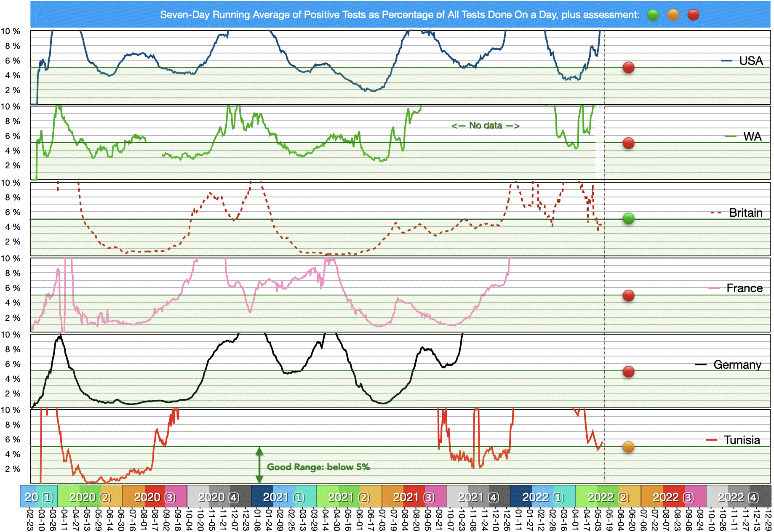Click the red status dot for Germany
Viewport: 774px width, 532px height.
pos(628,372)
